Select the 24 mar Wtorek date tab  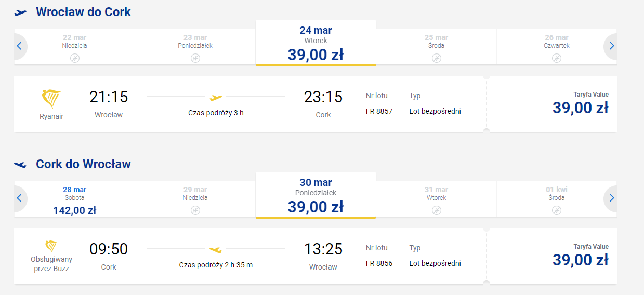click(x=316, y=43)
